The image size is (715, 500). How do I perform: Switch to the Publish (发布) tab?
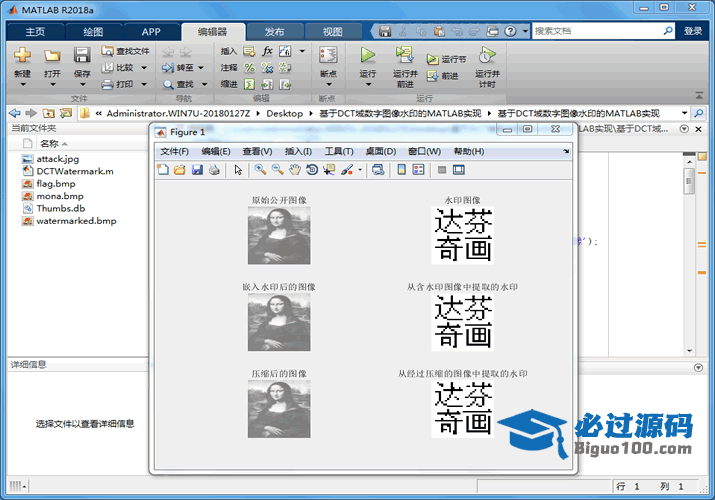(x=275, y=31)
